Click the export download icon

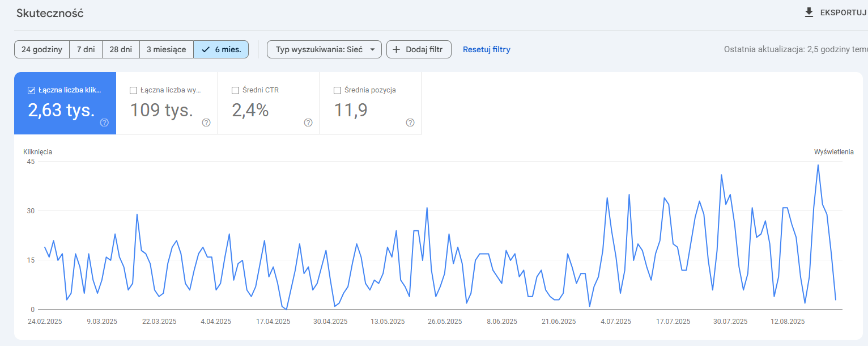click(809, 12)
